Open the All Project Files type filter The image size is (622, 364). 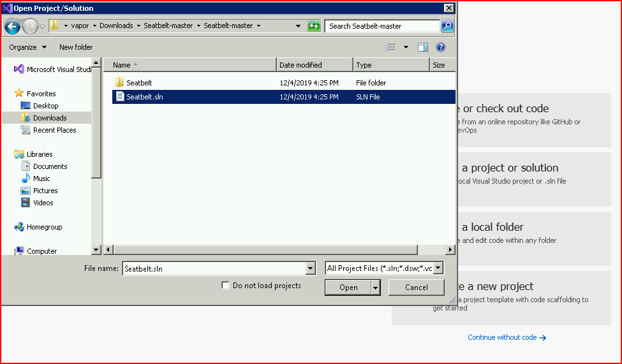[x=384, y=268]
